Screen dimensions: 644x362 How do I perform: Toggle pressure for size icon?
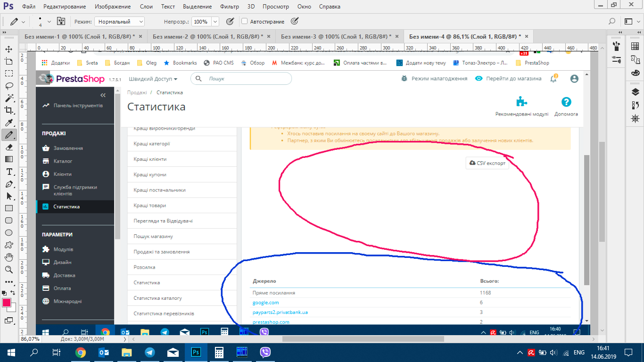coord(295,21)
